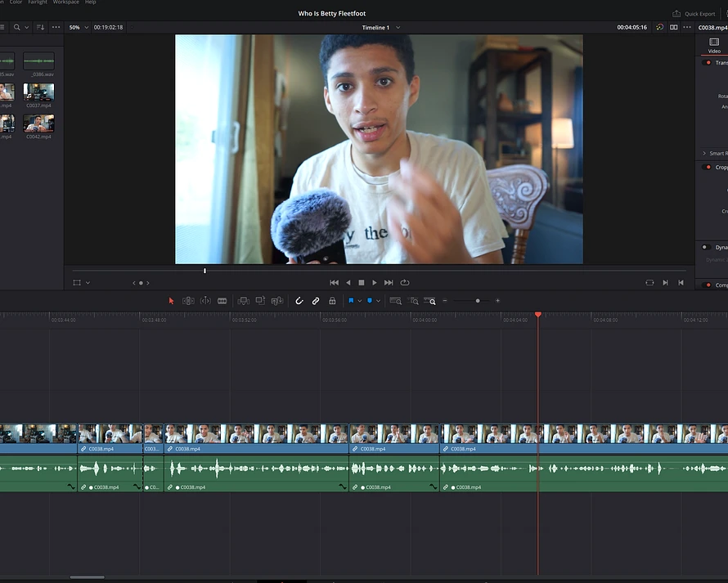Disable the Cropping section toggle

coord(707,167)
